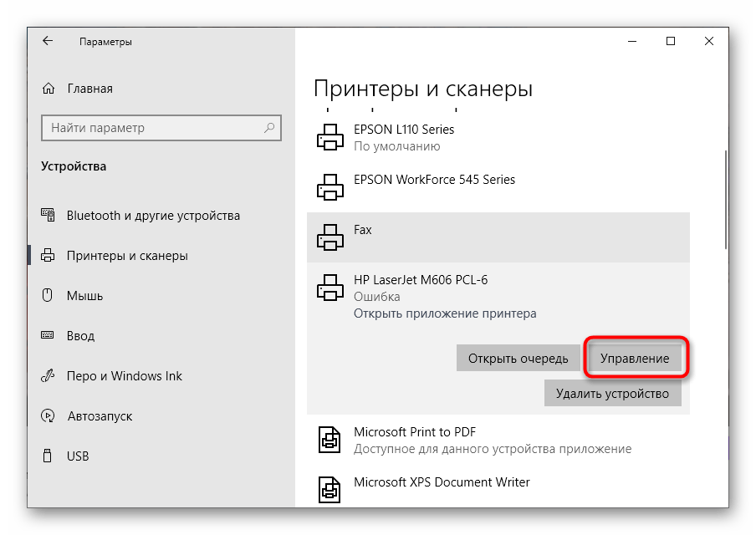756x535 pixels.
Task: Click the Открыть очередь button
Action: point(518,358)
